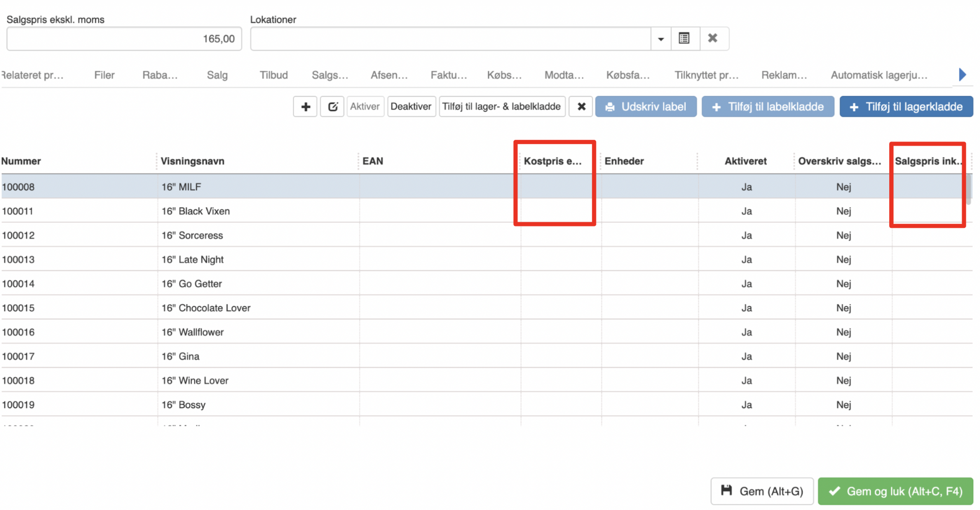Open the Købs… tab

[x=504, y=75]
